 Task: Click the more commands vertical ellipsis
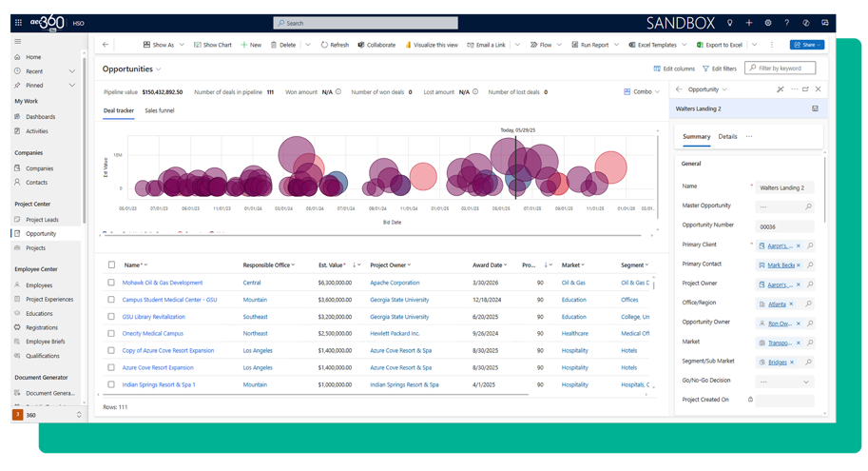pyautogui.click(x=772, y=45)
